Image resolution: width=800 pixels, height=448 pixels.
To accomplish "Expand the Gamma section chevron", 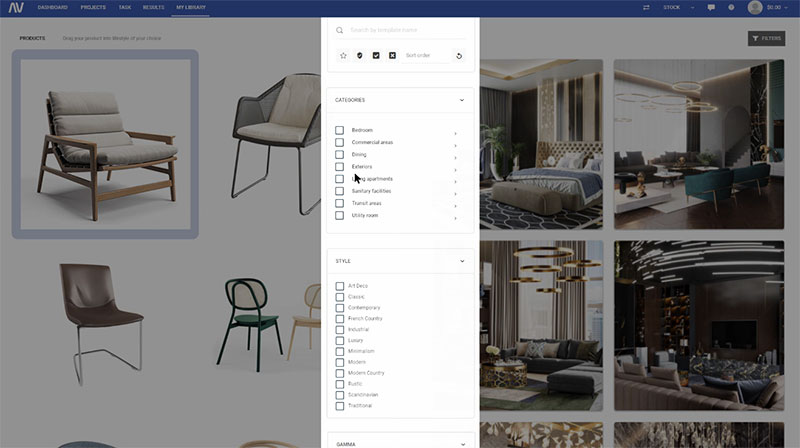I will [463, 444].
